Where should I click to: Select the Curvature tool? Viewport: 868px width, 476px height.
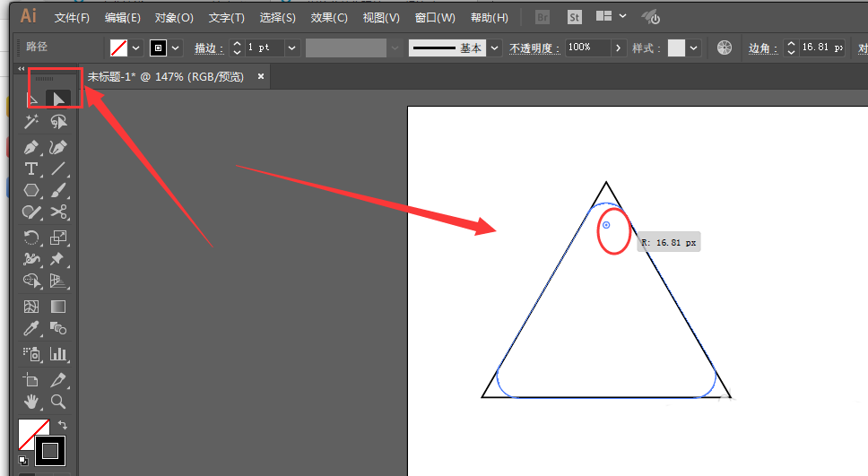tap(58, 147)
